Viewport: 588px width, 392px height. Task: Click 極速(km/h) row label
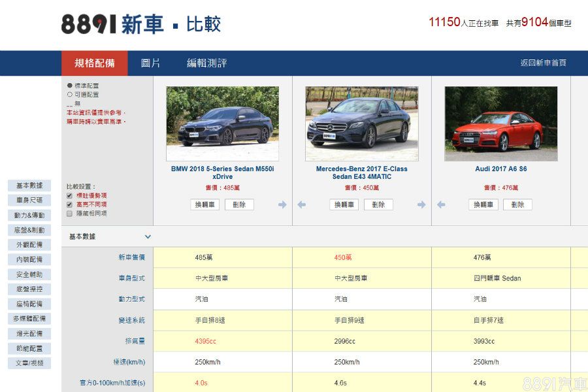[129, 362]
